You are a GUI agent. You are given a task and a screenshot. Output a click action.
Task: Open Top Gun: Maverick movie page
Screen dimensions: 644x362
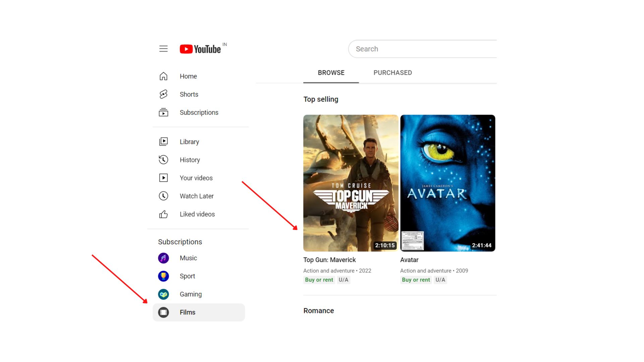coord(329,260)
